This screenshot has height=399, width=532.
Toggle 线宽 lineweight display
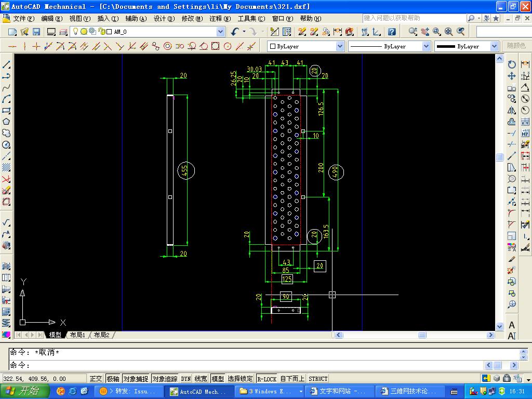[201, 379]
